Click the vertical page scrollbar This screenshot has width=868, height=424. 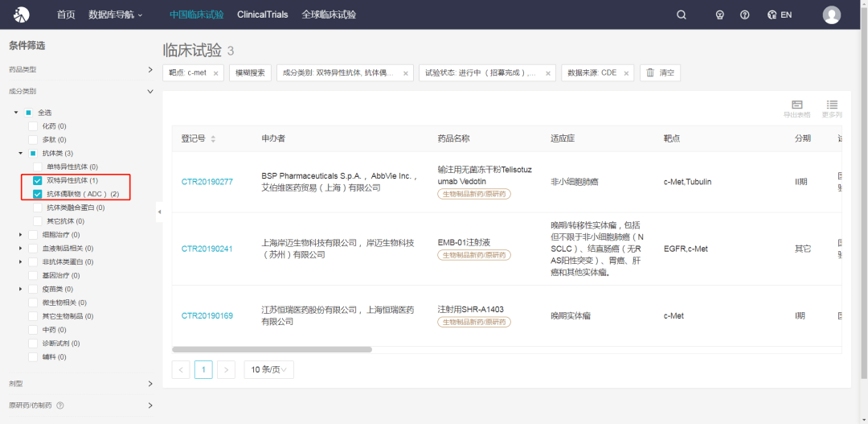[x=863, y=194]
